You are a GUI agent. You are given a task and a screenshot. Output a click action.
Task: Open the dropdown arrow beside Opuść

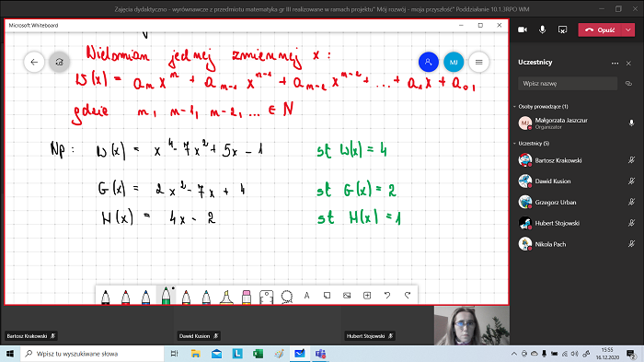[x=628, y=29]
